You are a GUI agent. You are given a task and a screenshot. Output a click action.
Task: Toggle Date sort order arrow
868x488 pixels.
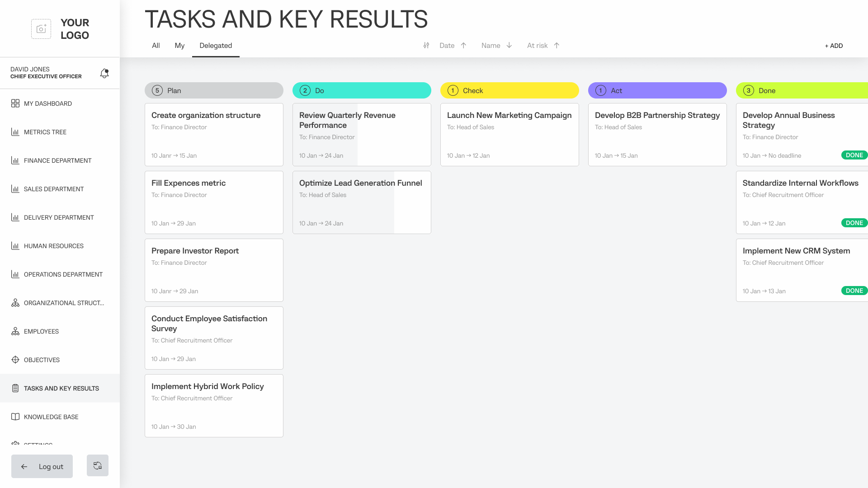coord(463,46)
